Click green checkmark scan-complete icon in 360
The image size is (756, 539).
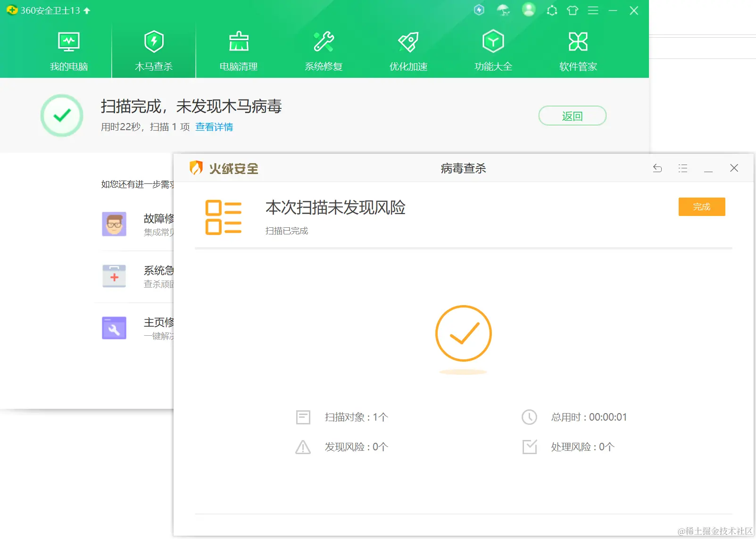click(62, 116)
